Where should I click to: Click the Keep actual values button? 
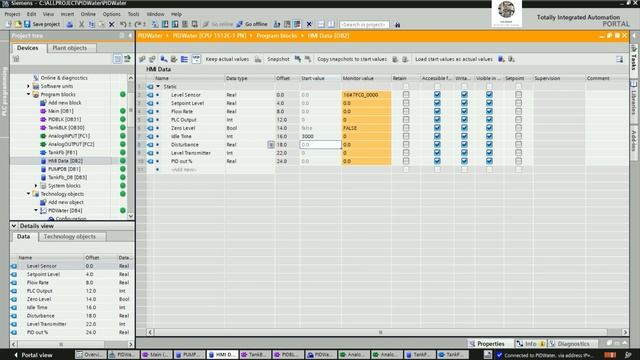tap(227, 59)
